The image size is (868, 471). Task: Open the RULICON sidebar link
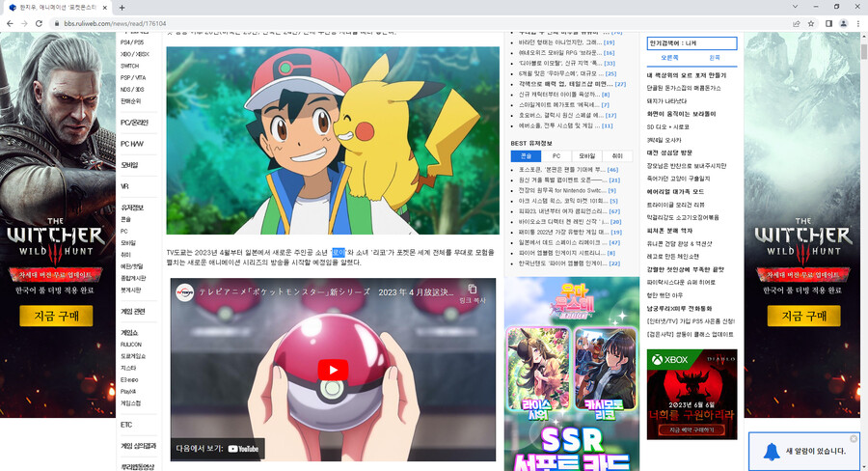tap(131, 345)
